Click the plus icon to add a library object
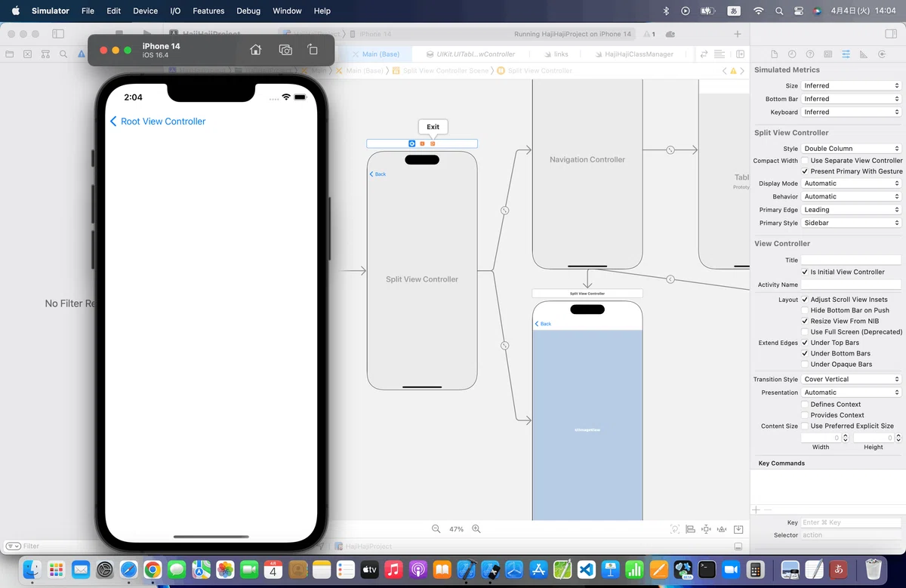 pyautogui.click(x=738, y=34)
